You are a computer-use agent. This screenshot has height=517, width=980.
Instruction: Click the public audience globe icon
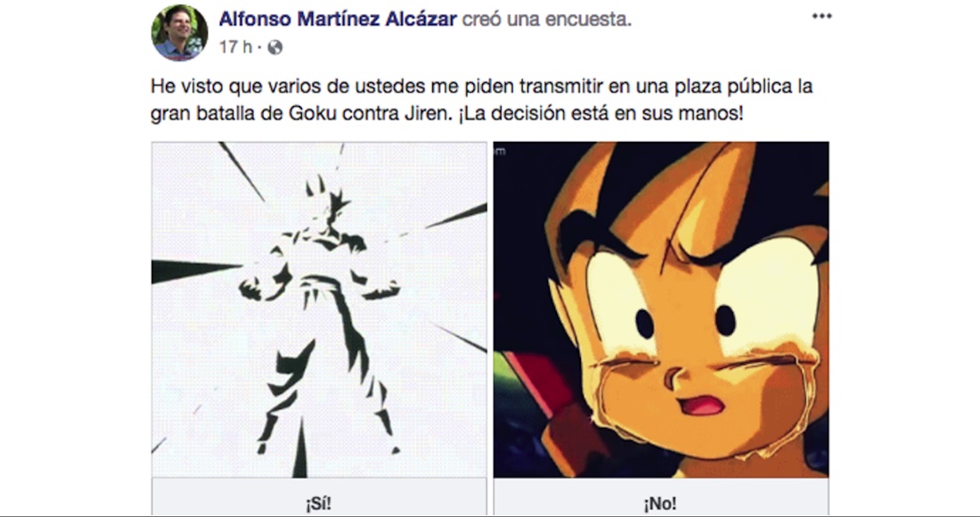[x=275, y=47]
